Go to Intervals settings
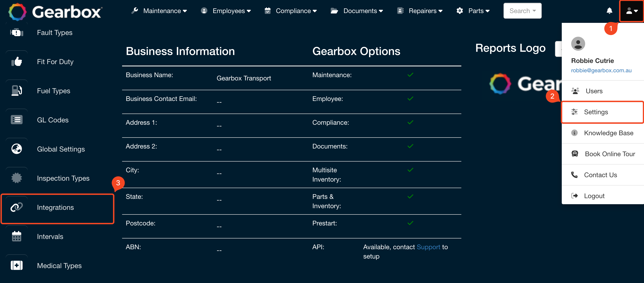644x283 pixels. (50, 236)
